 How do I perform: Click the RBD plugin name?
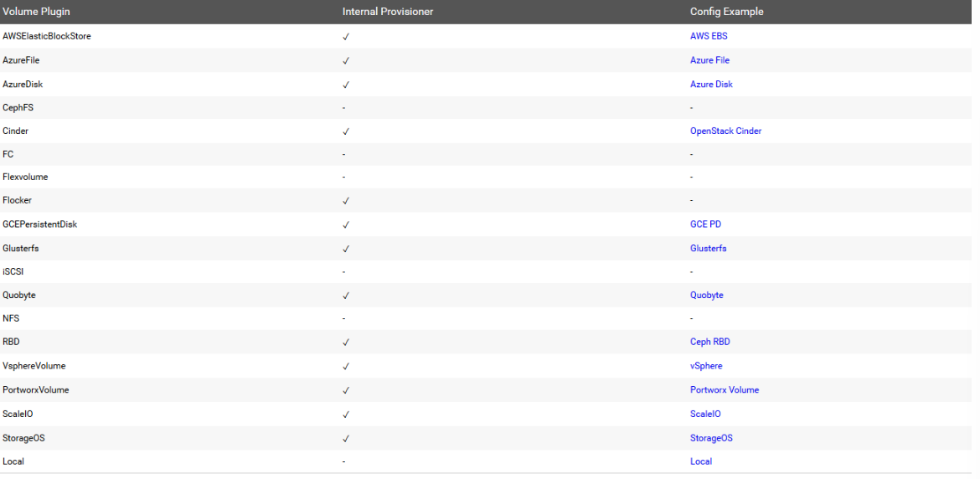pyautogui.click(x=11, y=343)
